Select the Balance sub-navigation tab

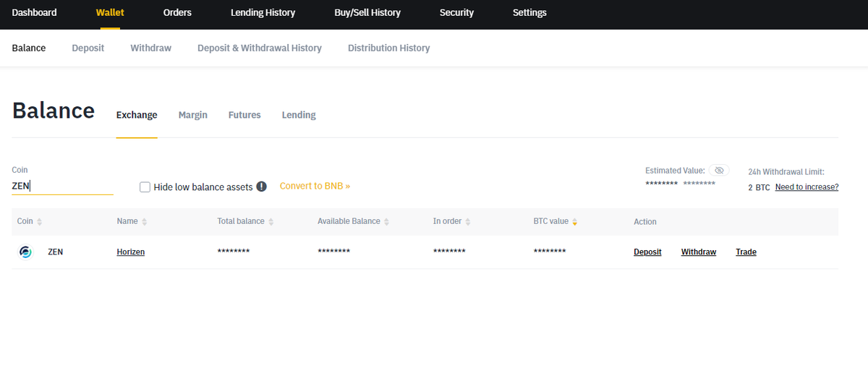(x=29, y=48)
